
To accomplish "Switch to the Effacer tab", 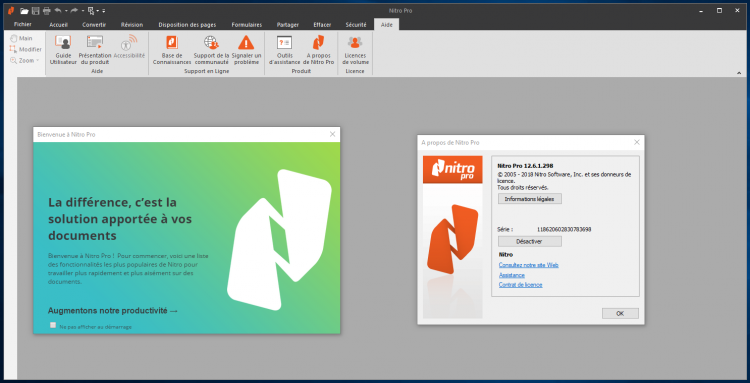I will click(x=322, y=24).
